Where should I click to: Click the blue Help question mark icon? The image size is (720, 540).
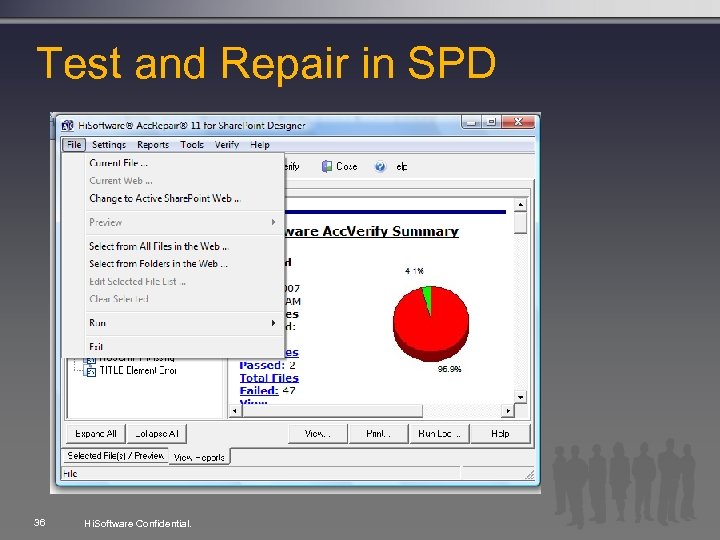pyautogui.click(x=380, y=166)
